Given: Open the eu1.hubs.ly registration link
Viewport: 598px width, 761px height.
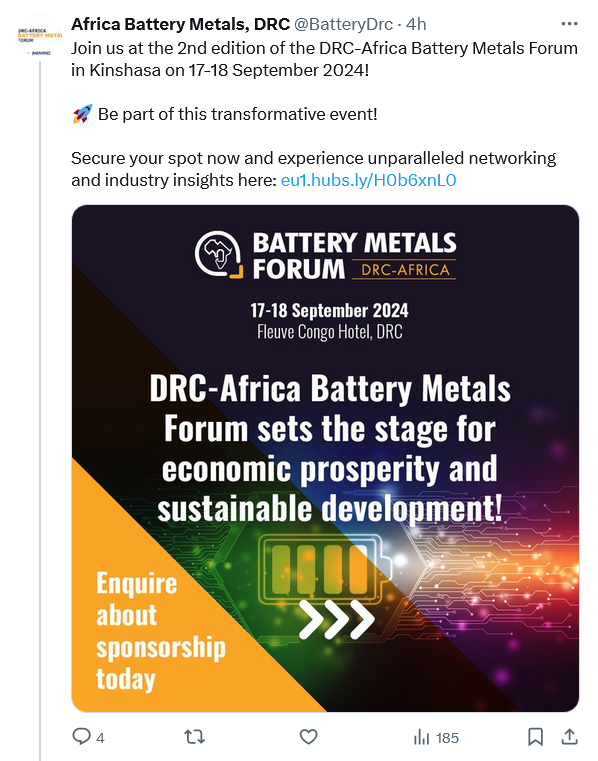Looking at the screenshot, I should (x=368, y=180).
